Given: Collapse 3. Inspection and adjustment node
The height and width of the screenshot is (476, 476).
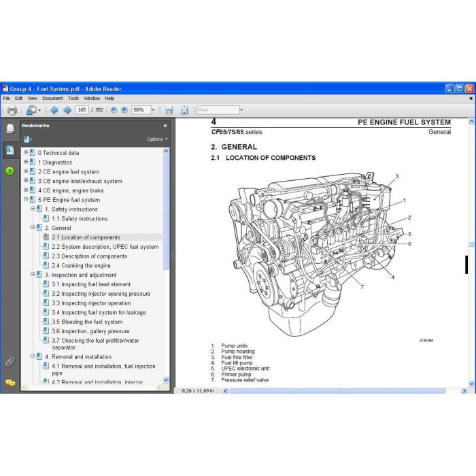Looking at the screenshot, I should (x=33, y=275).
